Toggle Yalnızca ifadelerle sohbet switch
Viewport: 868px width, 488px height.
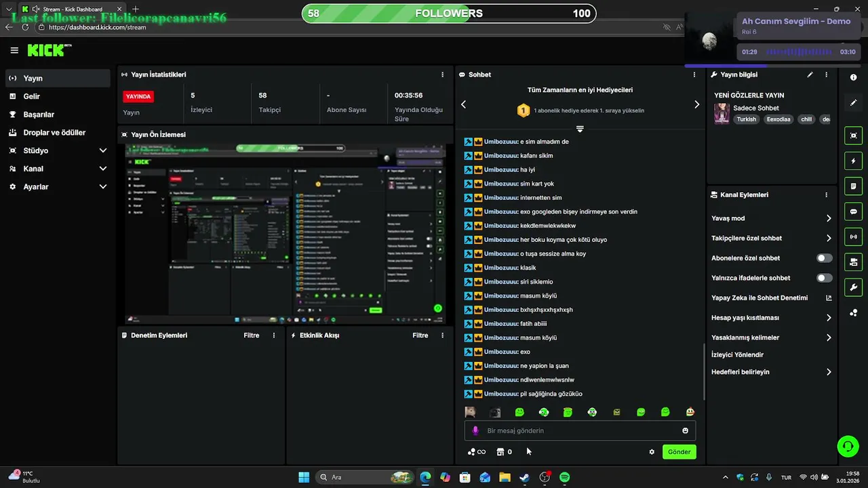click(825, 278)
